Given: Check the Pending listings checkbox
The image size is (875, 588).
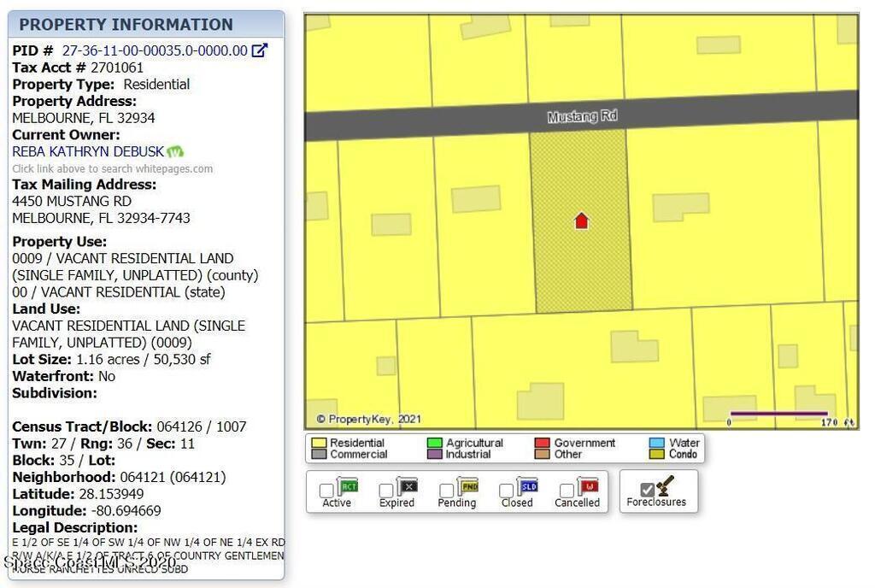Looking at the screenshot, I should tap(446, 491).
